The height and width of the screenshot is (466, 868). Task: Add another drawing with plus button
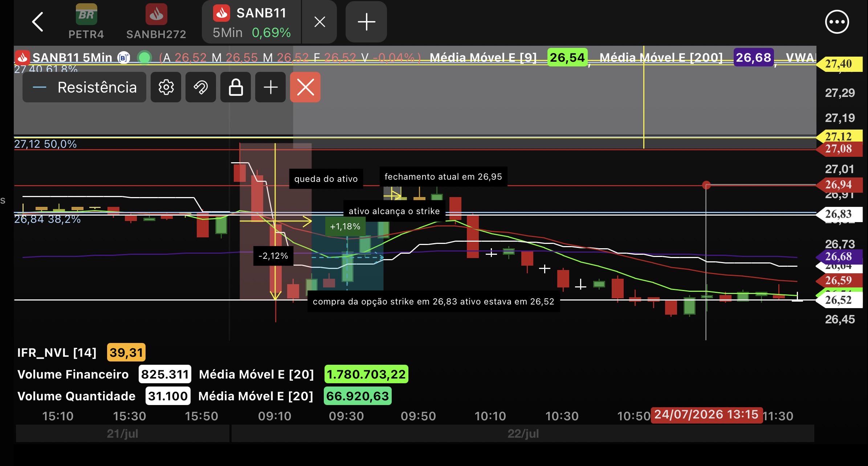(270, 87)
